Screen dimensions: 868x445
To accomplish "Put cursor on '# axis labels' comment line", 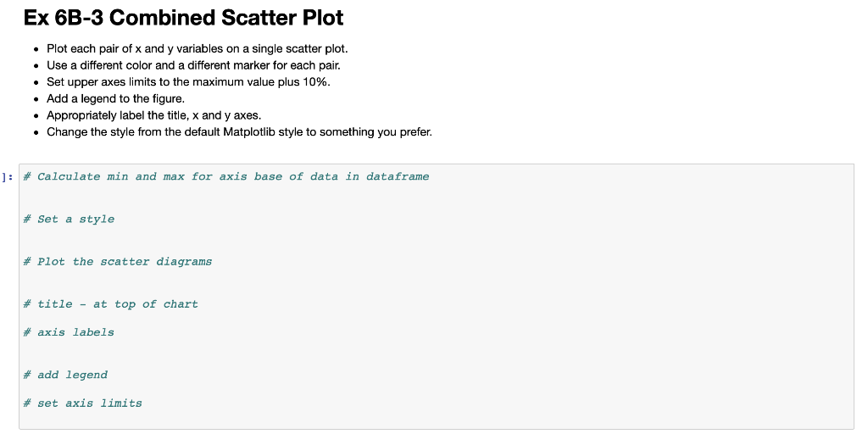I will click(70, 332).
